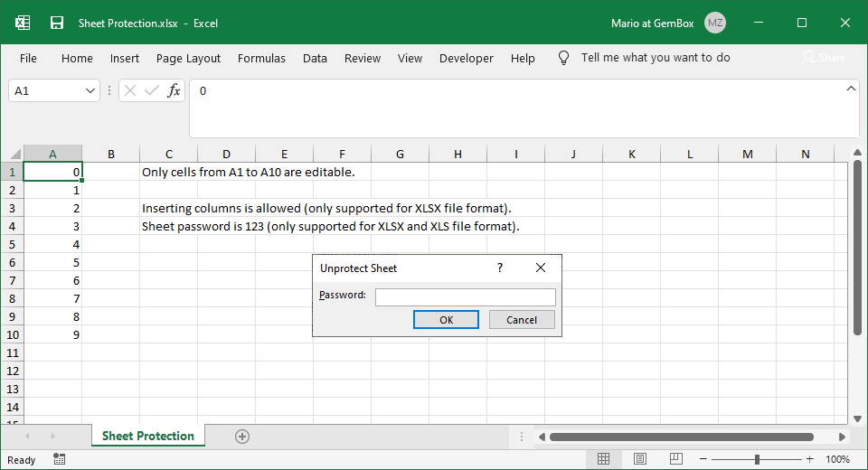Open the Review ribbon tab
Screen dimensions: 868x470
362,58
